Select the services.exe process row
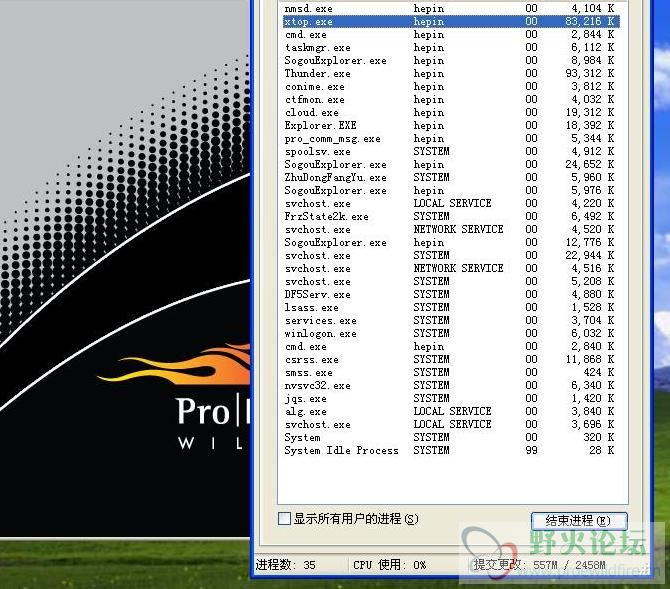 451,321
